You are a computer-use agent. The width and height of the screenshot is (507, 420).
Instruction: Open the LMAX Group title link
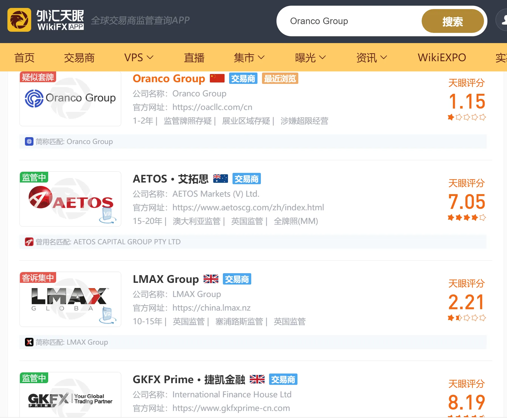coord(166,279)
